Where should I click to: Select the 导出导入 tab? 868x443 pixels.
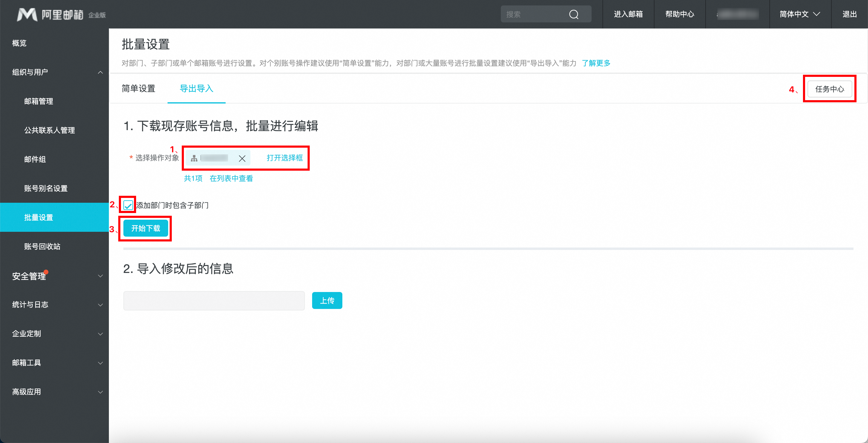(197, 89)
